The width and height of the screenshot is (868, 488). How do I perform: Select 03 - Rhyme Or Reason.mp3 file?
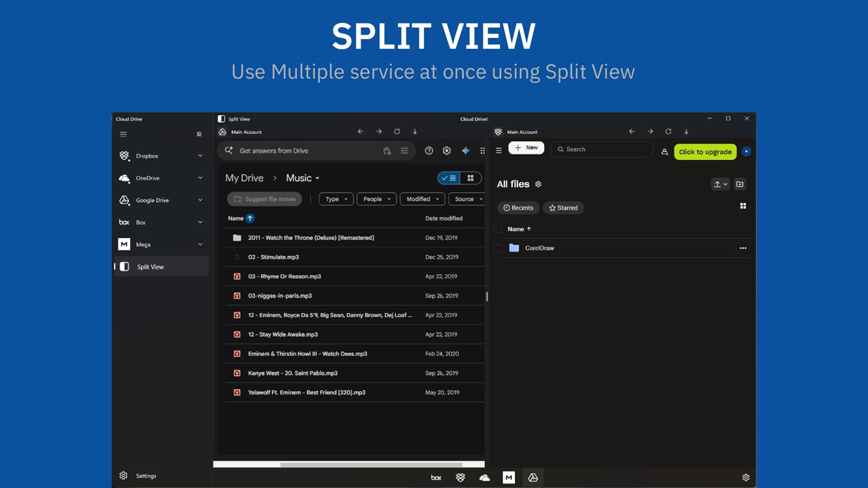355,276
